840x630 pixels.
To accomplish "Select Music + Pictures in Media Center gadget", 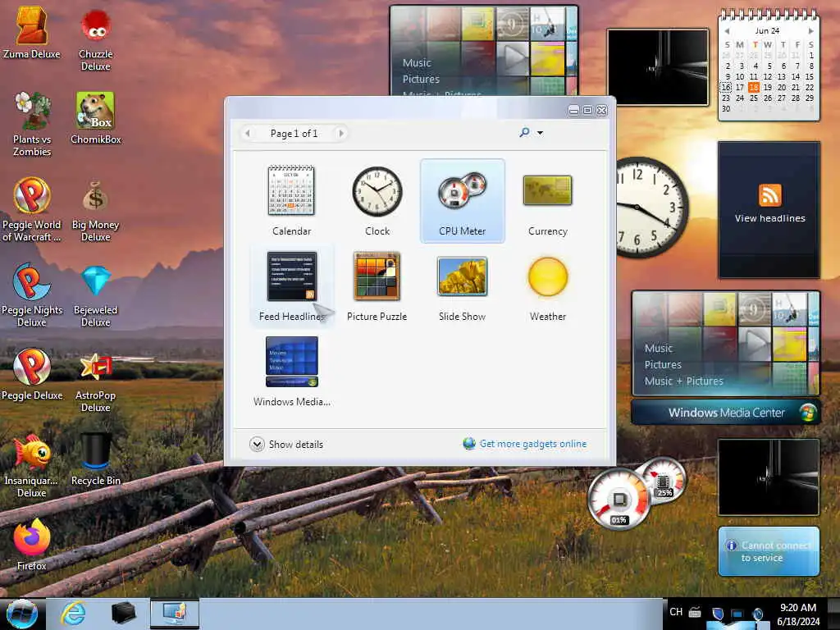I will [x=683, y=381].
